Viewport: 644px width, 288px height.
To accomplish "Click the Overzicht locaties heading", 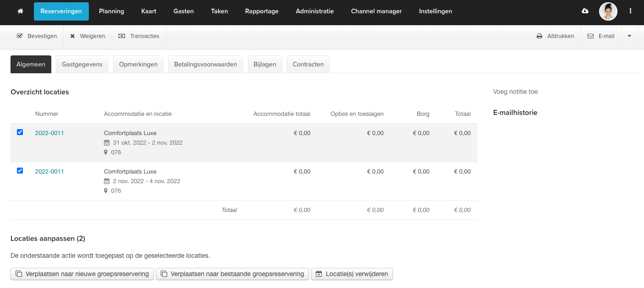I will [40, 92].
